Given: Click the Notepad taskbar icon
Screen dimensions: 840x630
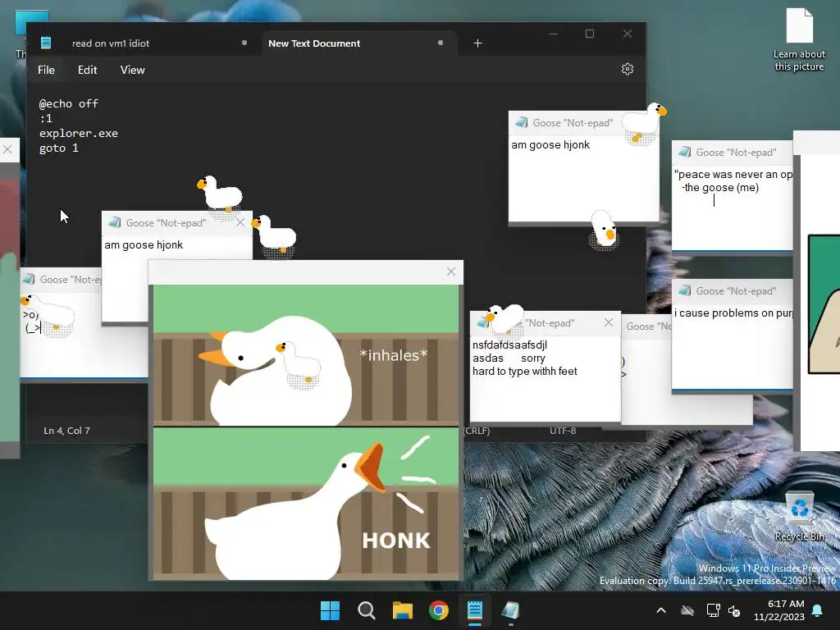Looking at the screenshot, I should (x=475, y=610).
